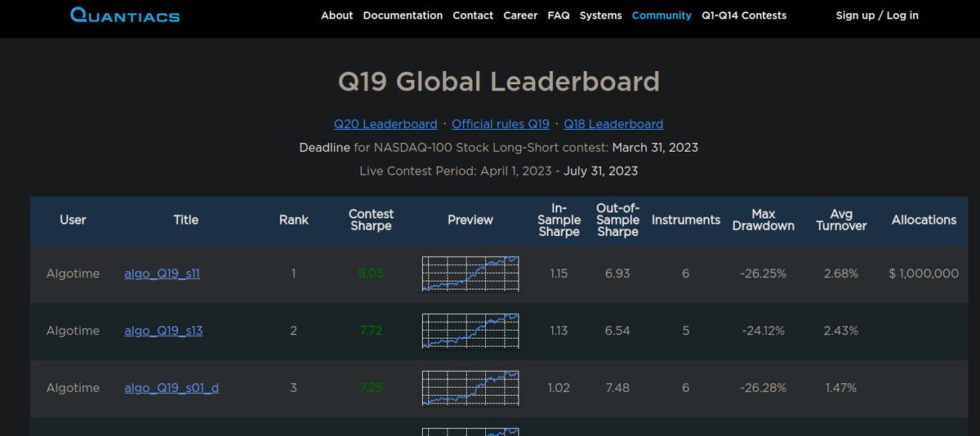Click In-Sample Sharpe value 1.13
Screen dimensions: 980x436
(559, 331)
